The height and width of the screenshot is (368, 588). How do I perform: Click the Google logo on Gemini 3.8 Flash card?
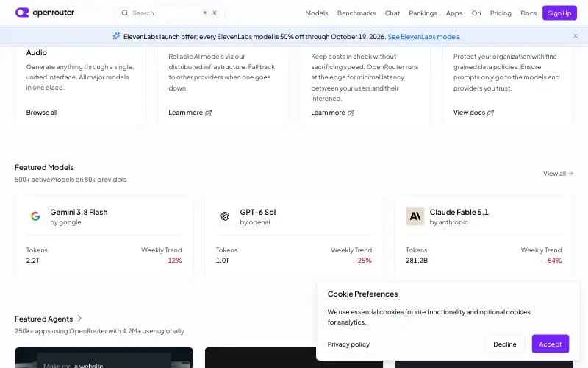click(x=35, y=216)
